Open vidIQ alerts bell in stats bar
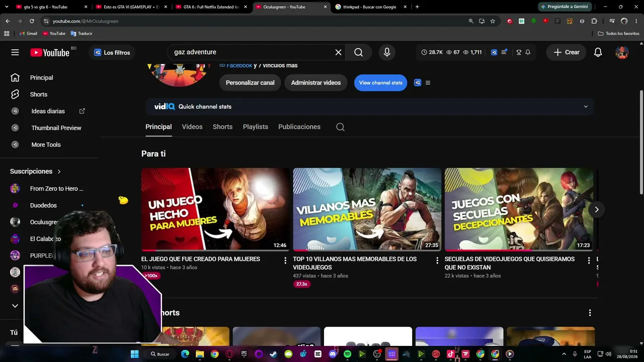This screenshot has width=644, height=362. [x=528, y=52]
